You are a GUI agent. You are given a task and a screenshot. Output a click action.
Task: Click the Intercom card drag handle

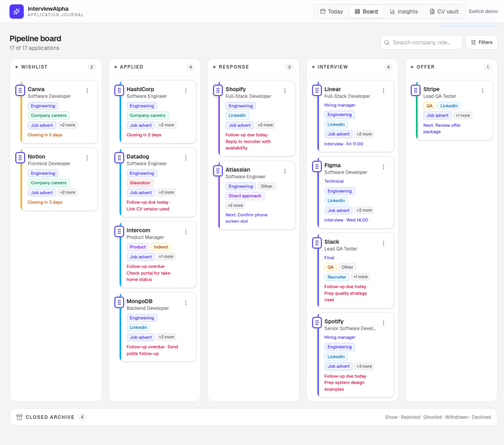pos(119,231)
